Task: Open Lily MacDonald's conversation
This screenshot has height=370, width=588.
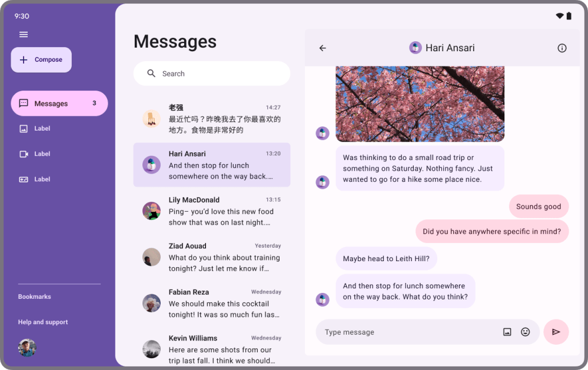Action: (x=212, y=211)
